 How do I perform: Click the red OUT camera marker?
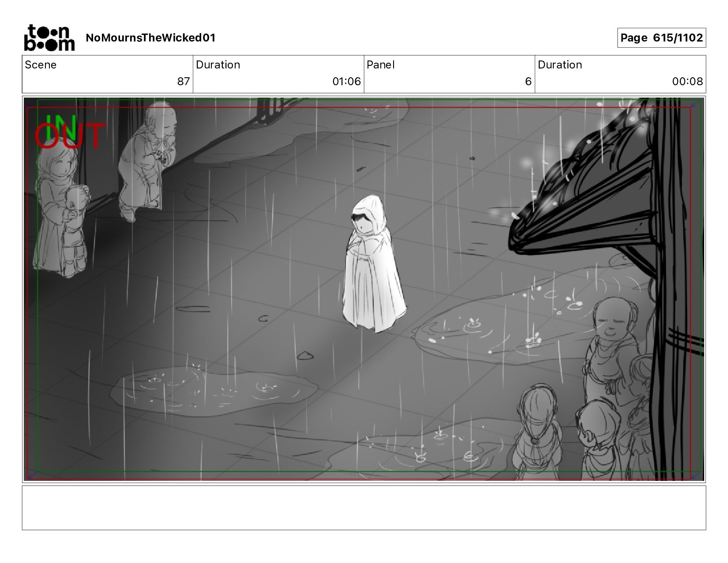click(x=70, y=136)
